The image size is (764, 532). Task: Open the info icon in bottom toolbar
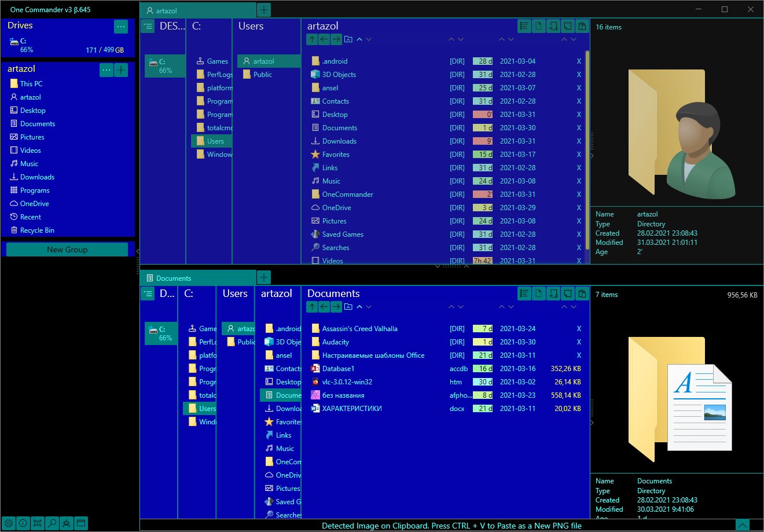click(23, 523)
